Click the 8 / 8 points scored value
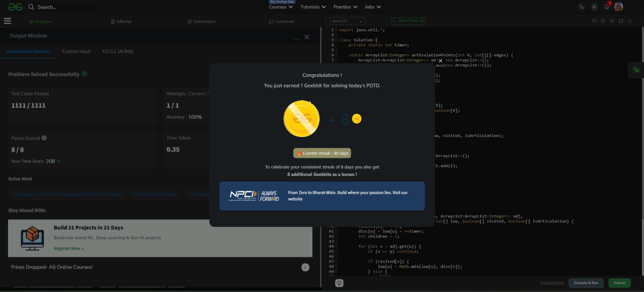This screenshot has height=292, width=644. [17, 150]
